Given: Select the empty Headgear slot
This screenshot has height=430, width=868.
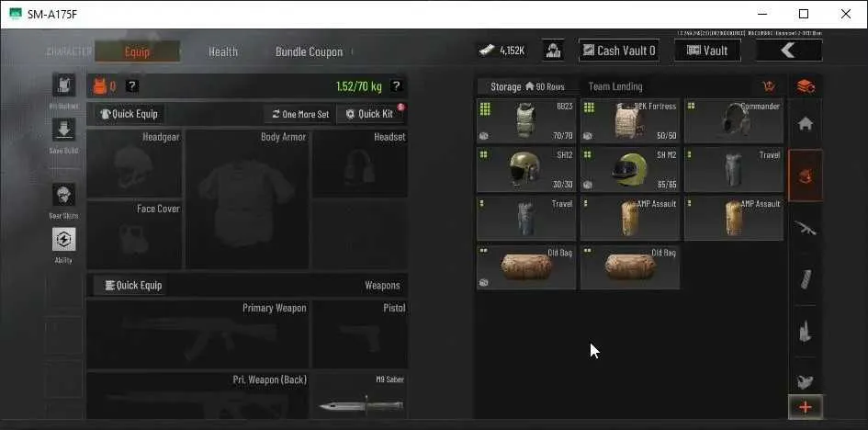Looking at the screenshot, I should pos(134,164).
